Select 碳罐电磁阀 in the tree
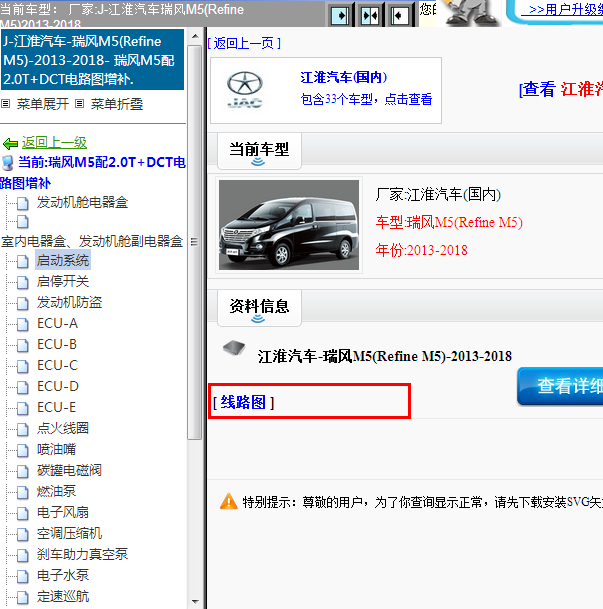 69,470
